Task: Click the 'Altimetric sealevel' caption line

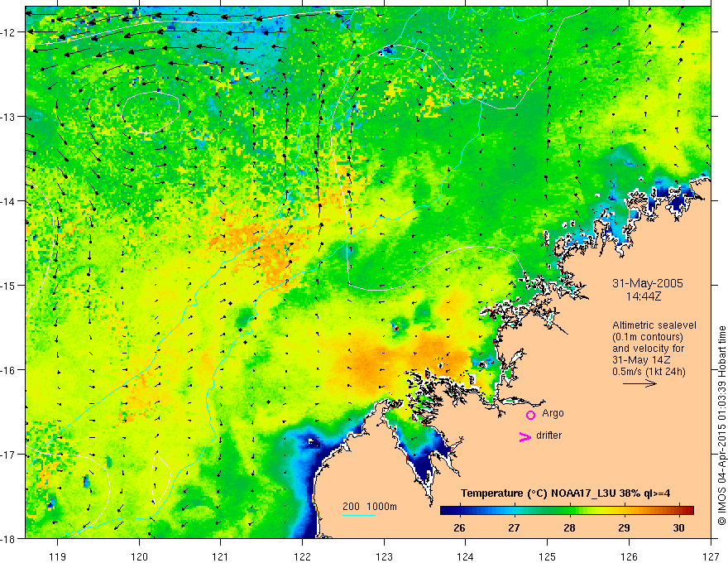Action: [654, 325]
